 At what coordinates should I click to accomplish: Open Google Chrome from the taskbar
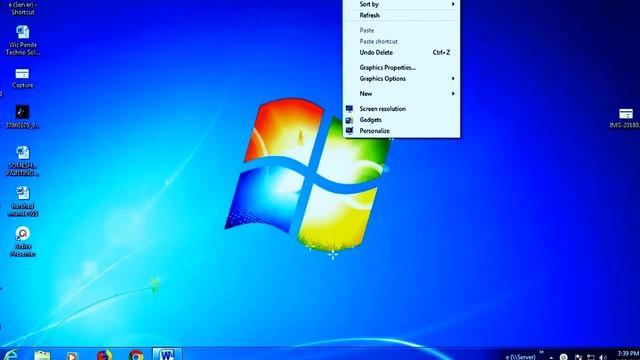[136, 355]
